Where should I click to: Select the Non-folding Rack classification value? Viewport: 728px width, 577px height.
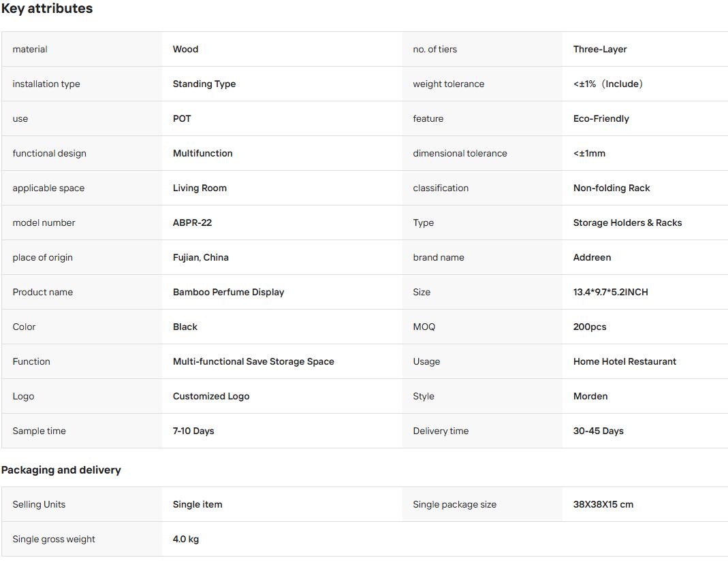coord(612,188)
